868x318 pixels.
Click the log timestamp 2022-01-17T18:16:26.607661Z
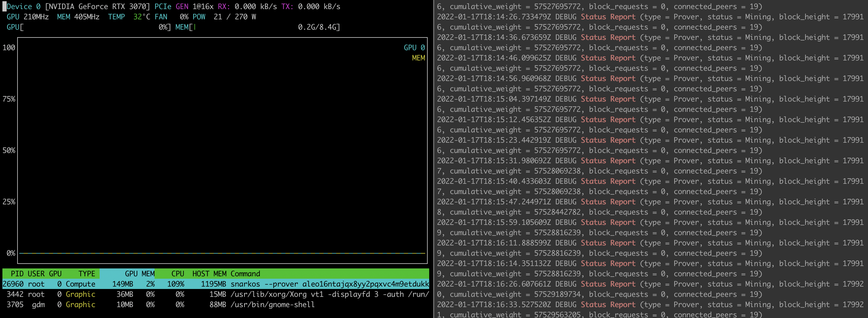point(494,284)
